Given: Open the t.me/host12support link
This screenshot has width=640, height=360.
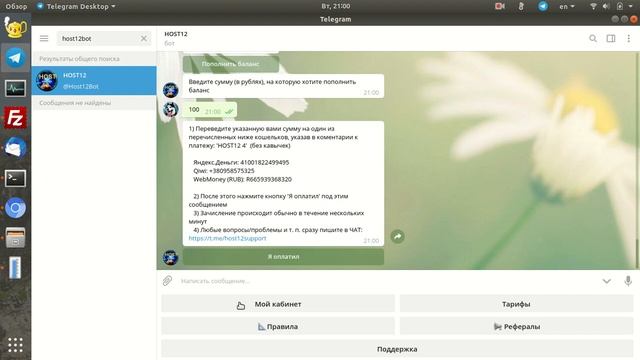Looking at the screenshot, I should coord(227,238).
